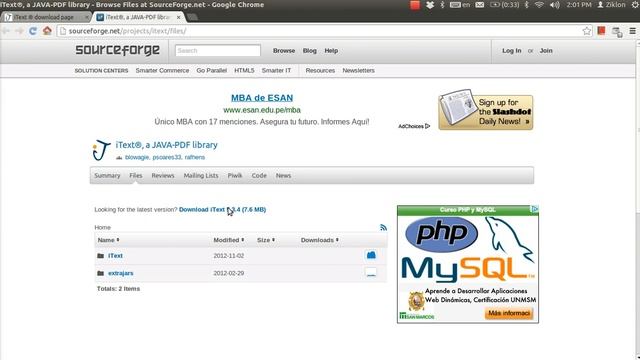Click the download stats icon for extrajars row
The height and width of the screenshot is (360, 640).
coord(371,273)
